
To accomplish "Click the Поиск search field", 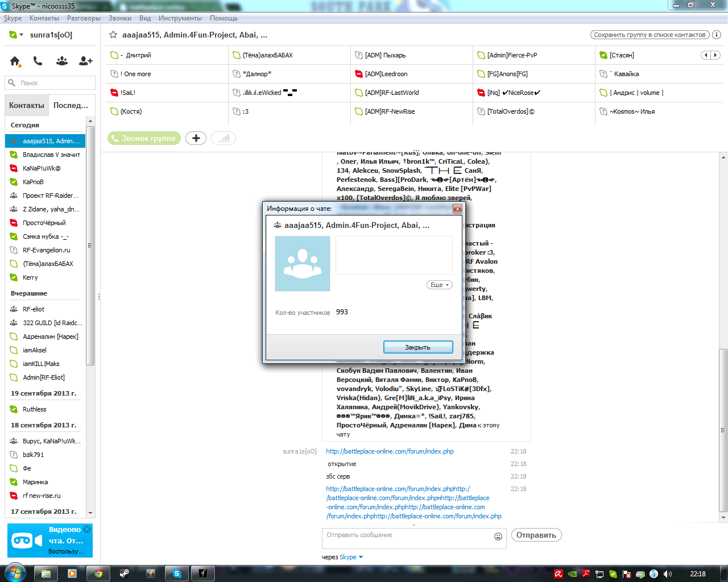I will point(50,83).
